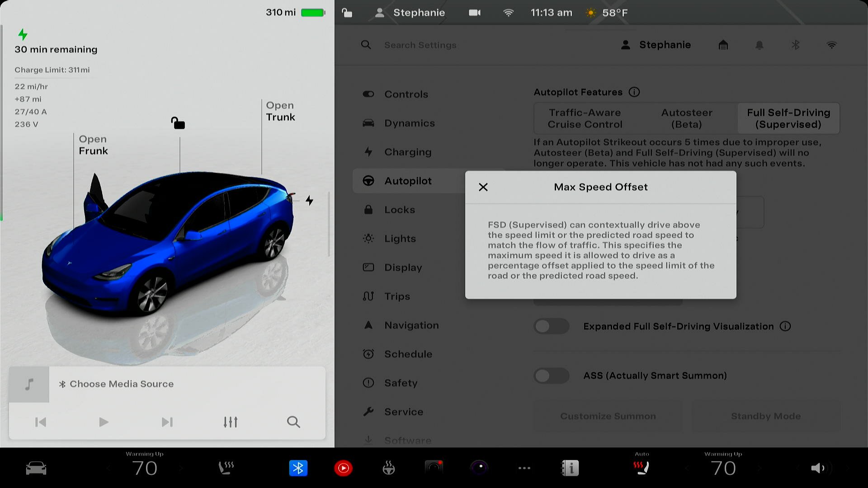Expand the more apps ellipsis in dock
The width and height of the screenshot is (868, 488).
tap(524, 468)
